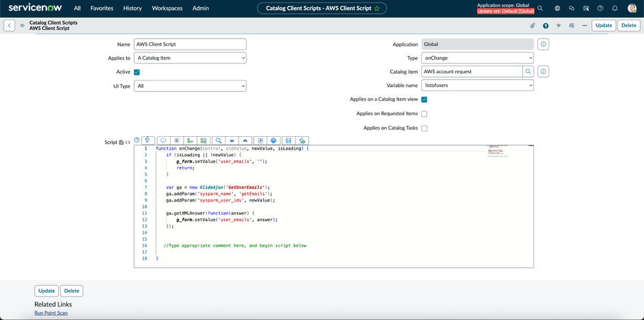
Task: Go back using the left arrow button
Action: click(9, 26)
